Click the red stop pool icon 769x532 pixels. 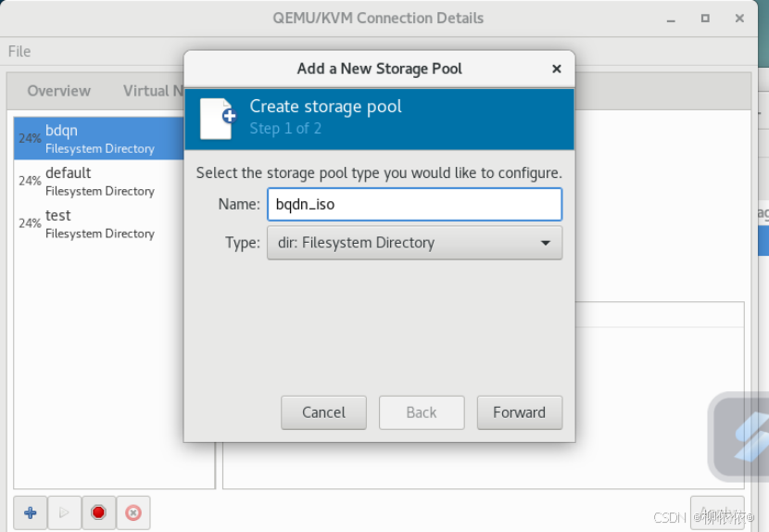point(98,512)
